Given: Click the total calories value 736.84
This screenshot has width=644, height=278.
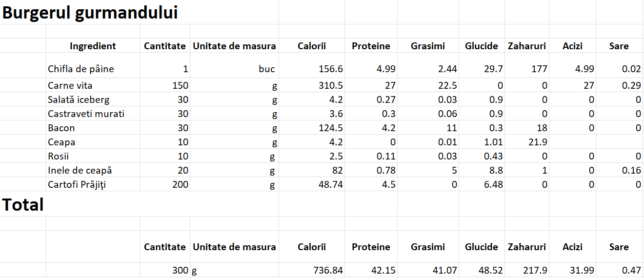Looking at the screenshot, I should [x=312, y=270].
